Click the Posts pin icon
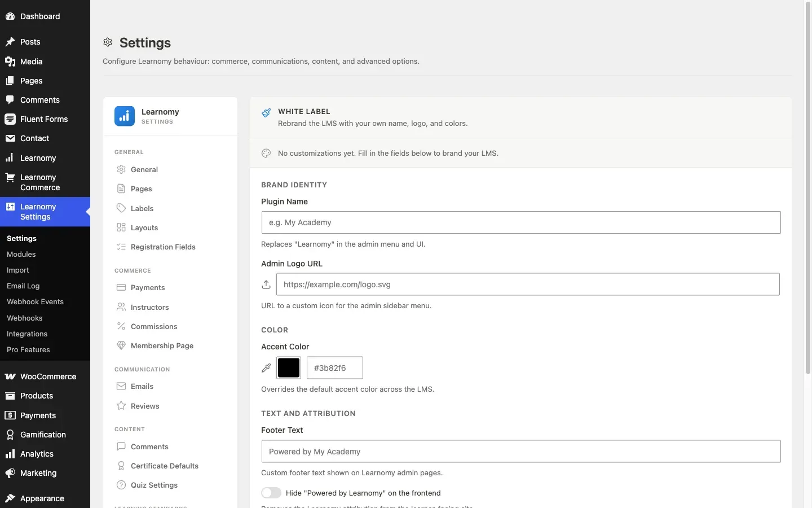Viewport: 812px width, 508px height. point(10,42)
